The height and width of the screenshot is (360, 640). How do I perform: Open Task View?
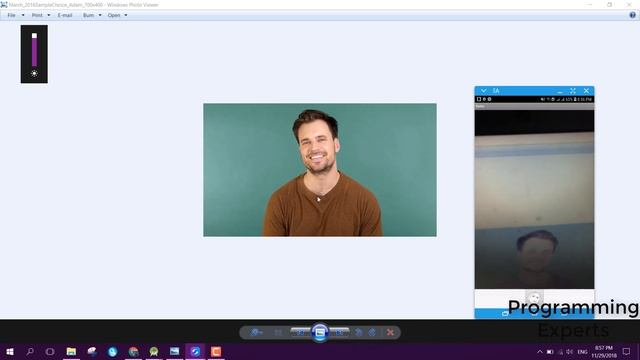coord(50,351)
